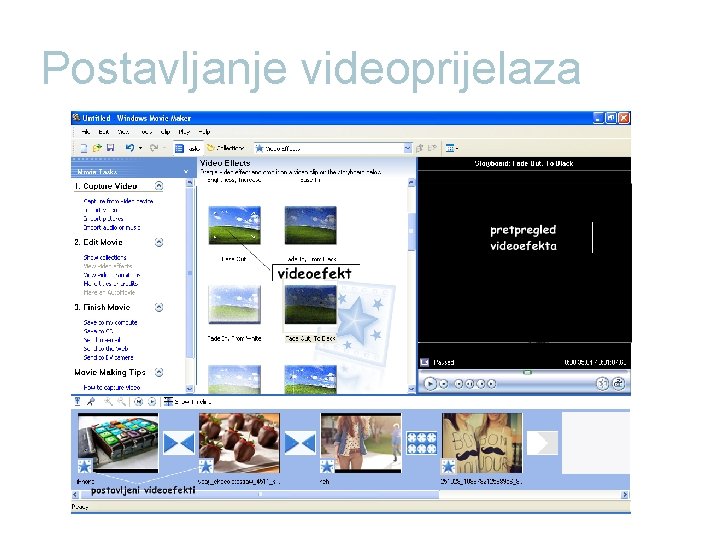Open Set Audio Levels on storyboard toolbar
This screenshot has height=540, width=720.
[x=78, y=402]
